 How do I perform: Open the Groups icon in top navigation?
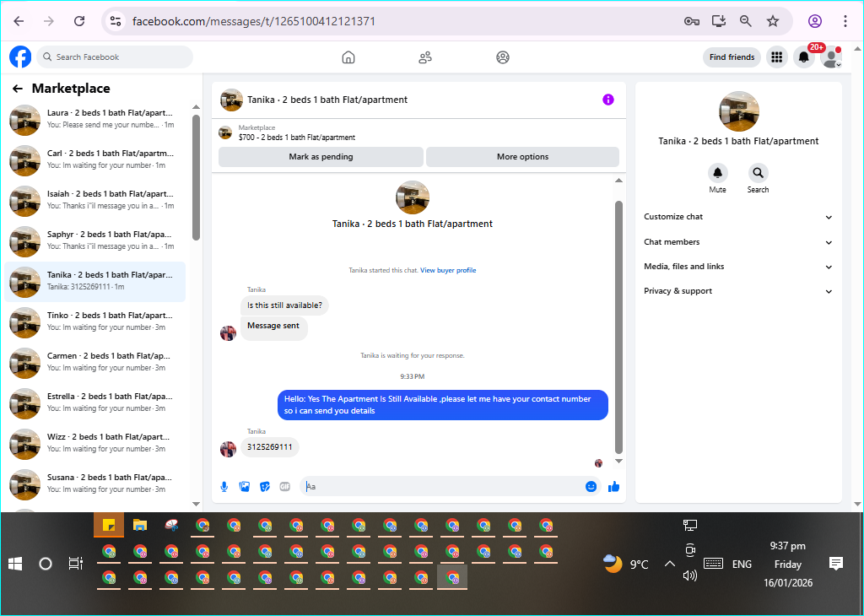point(503,57)
